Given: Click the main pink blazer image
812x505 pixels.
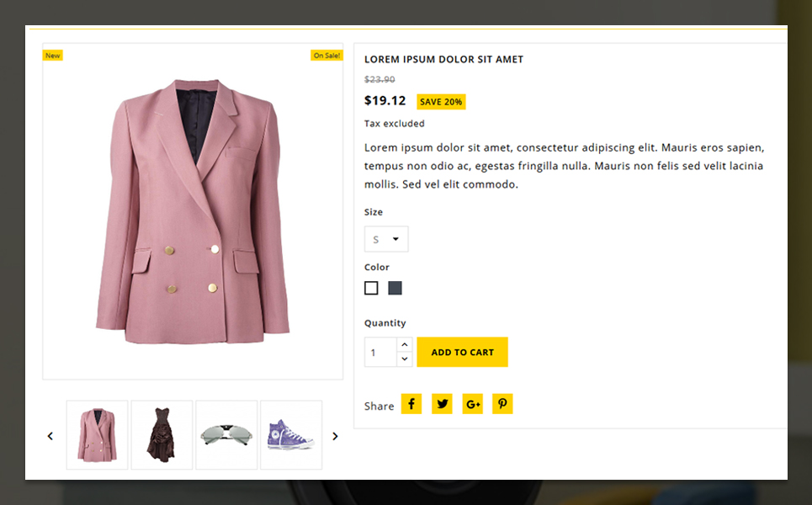Looking at the screenshot, I should [x=193, y=210].
